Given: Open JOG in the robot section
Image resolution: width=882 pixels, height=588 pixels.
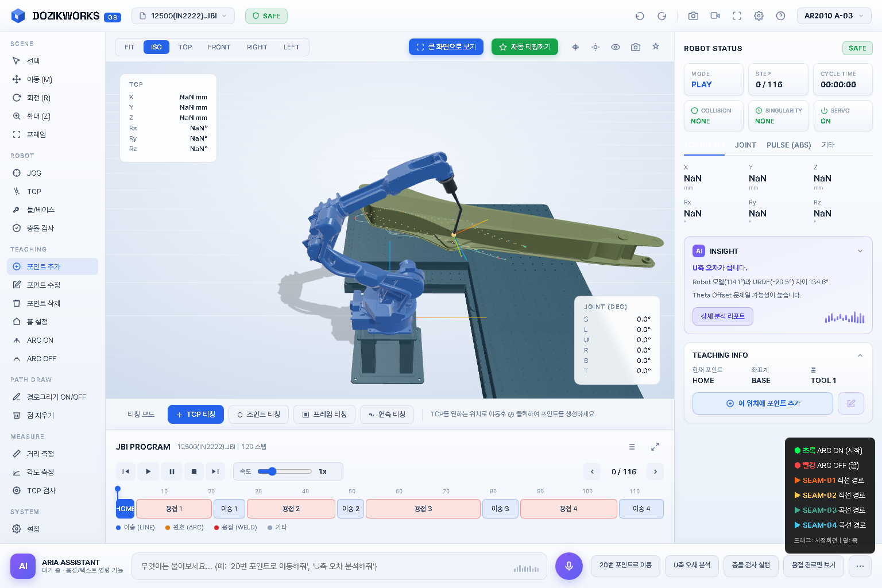Looking at the screenshot, I should point(52,173).
